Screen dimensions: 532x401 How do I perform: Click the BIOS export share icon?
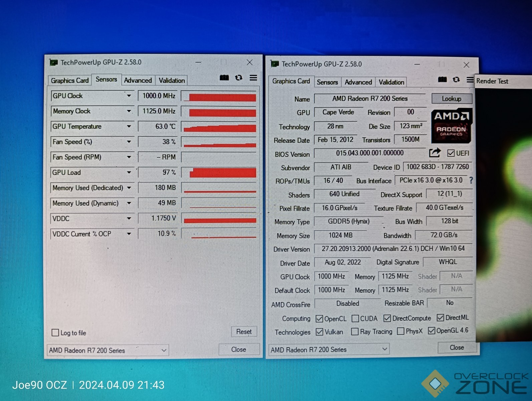pyautogui.click(x=435, y=153)
